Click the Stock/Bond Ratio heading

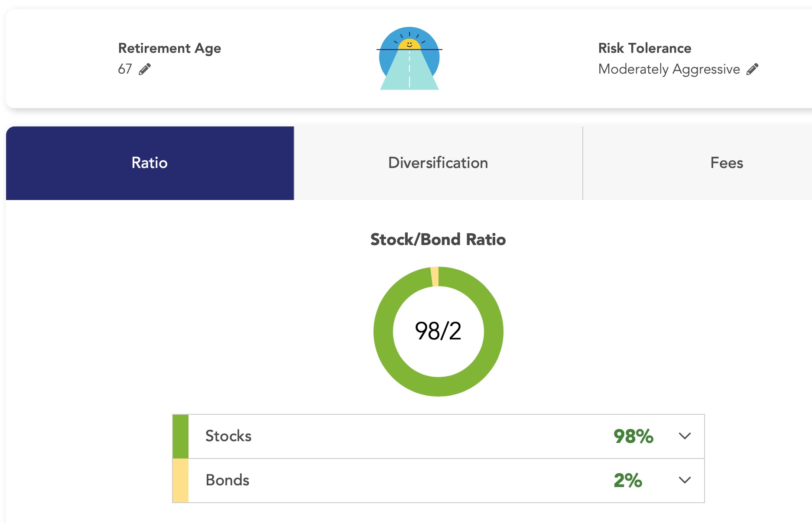coord(438,239)
